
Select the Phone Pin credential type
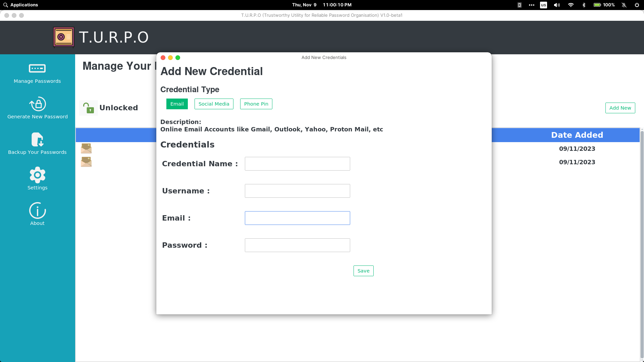(x=256, y=104)
